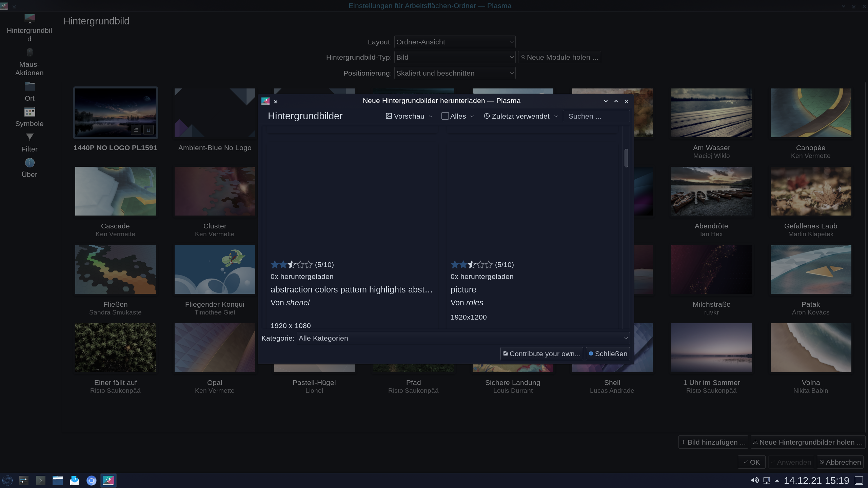This screenshot has width=868, height=488.
Task: Click Contribute your own... button
Action: pos(541,354)
